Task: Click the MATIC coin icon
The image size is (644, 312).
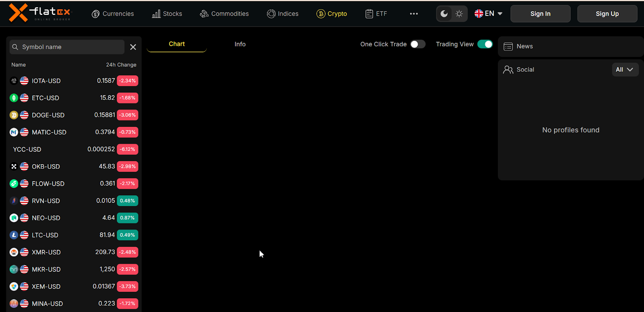Action: (14, 132)
